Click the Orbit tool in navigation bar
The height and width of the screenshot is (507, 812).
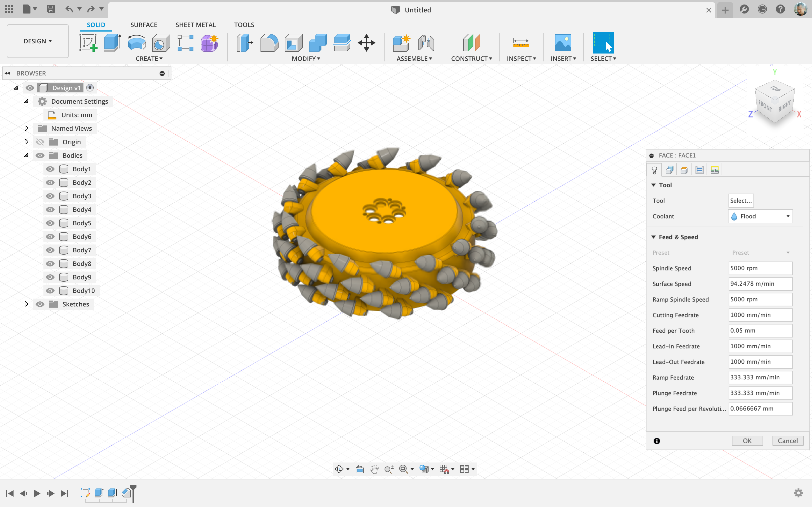(x=339, y=469)
